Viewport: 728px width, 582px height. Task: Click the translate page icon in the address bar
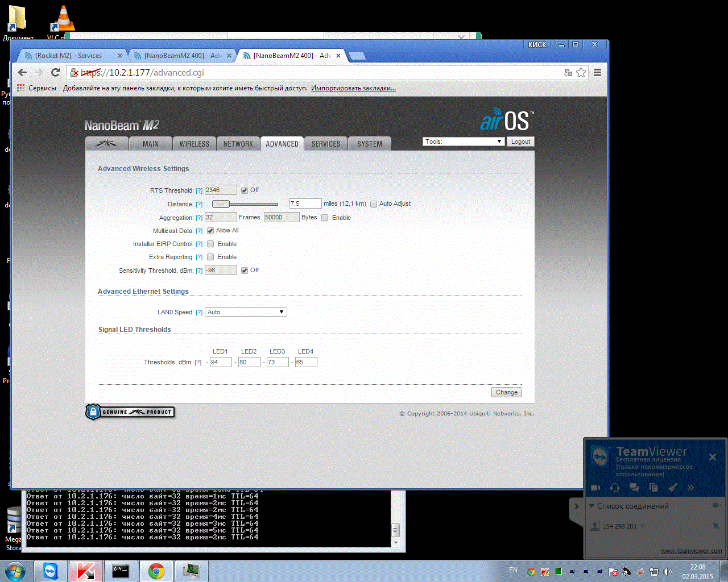(x=568, y=72)
